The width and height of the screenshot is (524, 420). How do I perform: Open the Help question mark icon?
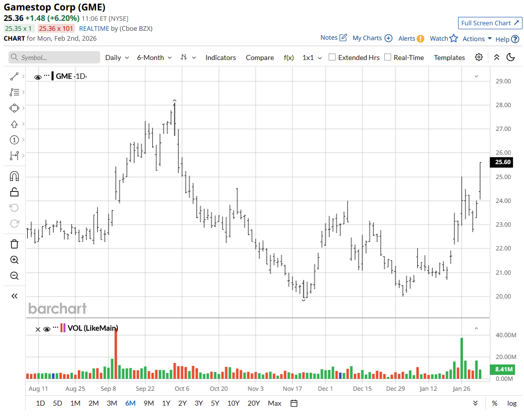click(515, 39)
